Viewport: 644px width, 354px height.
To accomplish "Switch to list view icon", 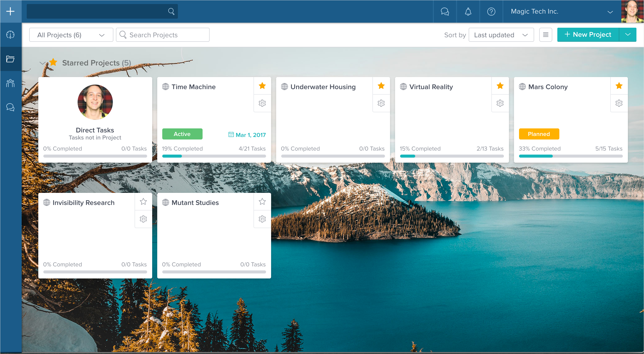I will (545, 35).
